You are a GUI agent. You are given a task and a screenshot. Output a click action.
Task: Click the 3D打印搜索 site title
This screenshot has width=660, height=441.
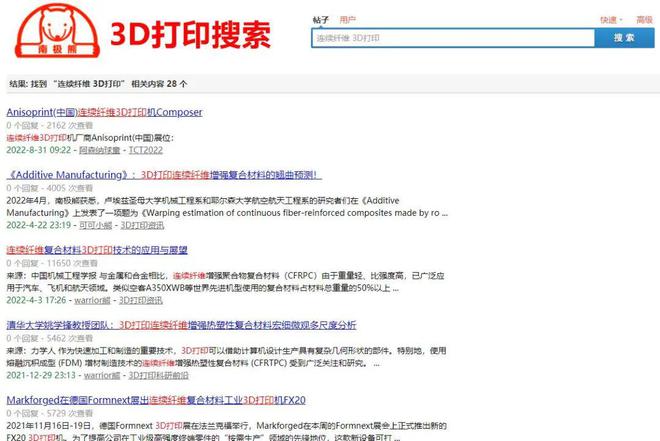(x=190, y=35)
